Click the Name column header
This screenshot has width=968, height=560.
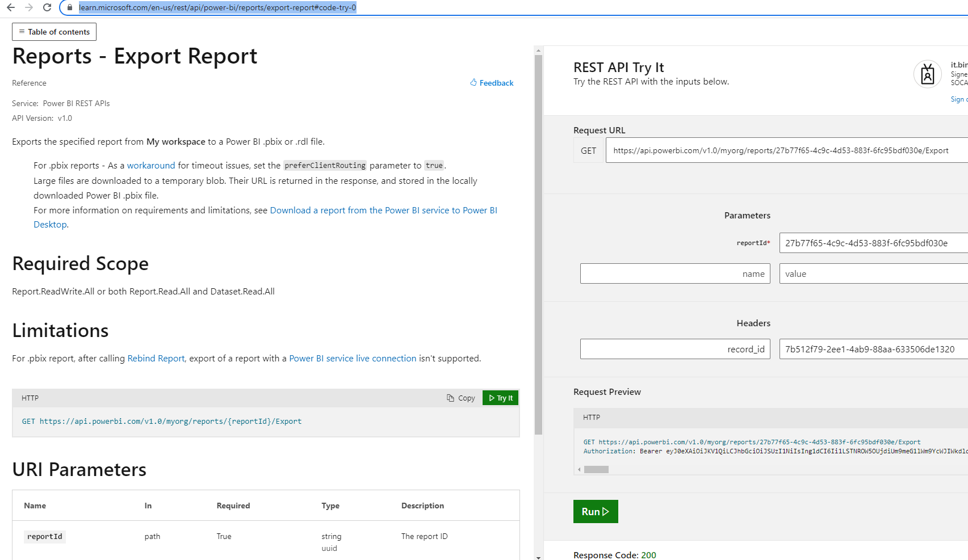35,506
